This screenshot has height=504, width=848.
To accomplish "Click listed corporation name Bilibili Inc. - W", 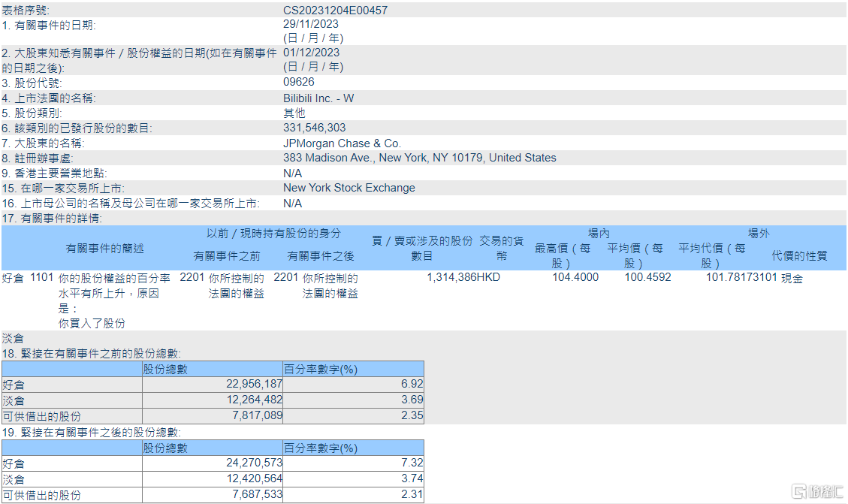I will (x=318, y=98).
